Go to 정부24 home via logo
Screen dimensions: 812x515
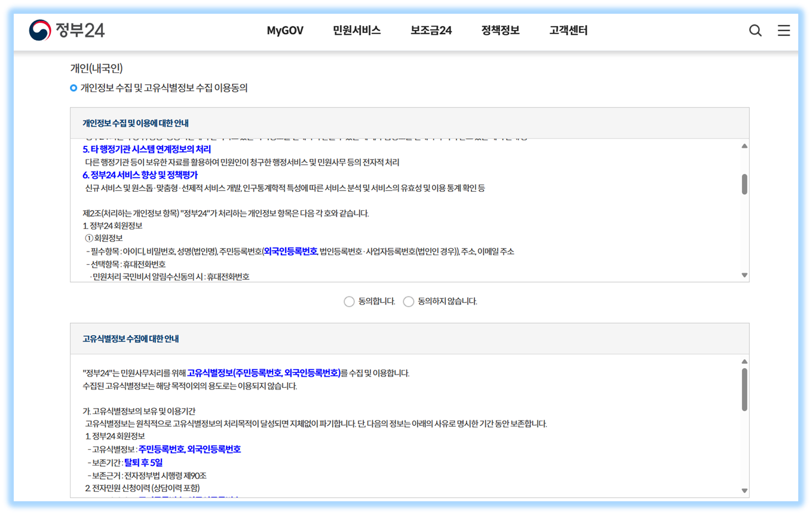tap(67, 30)
